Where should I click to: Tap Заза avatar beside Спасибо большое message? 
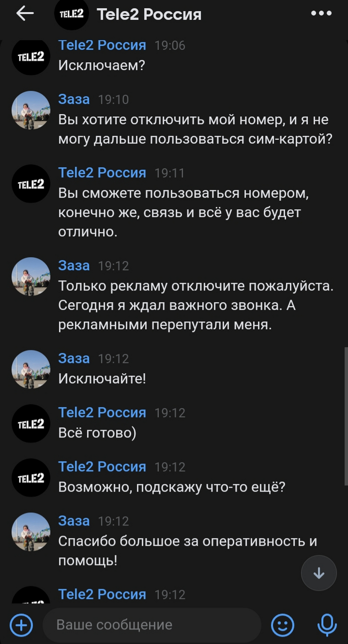coord(31,532)
